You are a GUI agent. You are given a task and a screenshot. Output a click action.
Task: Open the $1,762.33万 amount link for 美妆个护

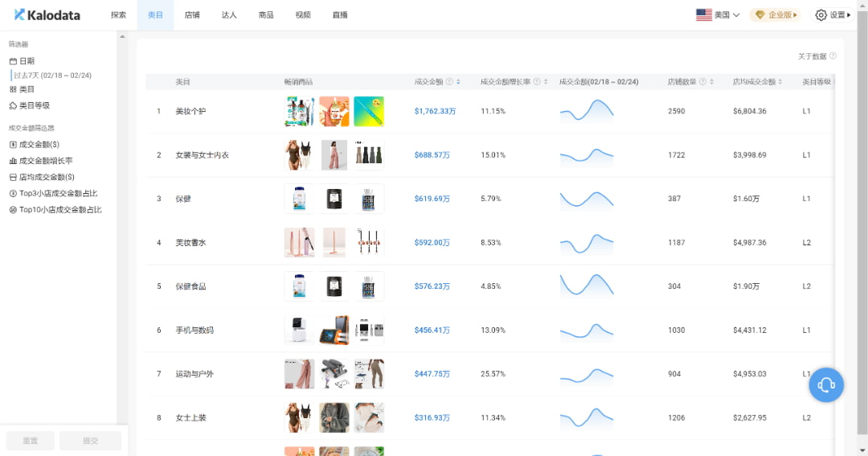pyautogui.click(x=435, y=111)
